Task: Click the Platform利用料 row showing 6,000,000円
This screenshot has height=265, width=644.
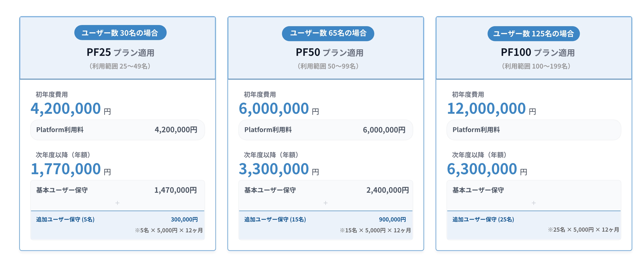Action: pyautogui.click(x=325, y=130)
